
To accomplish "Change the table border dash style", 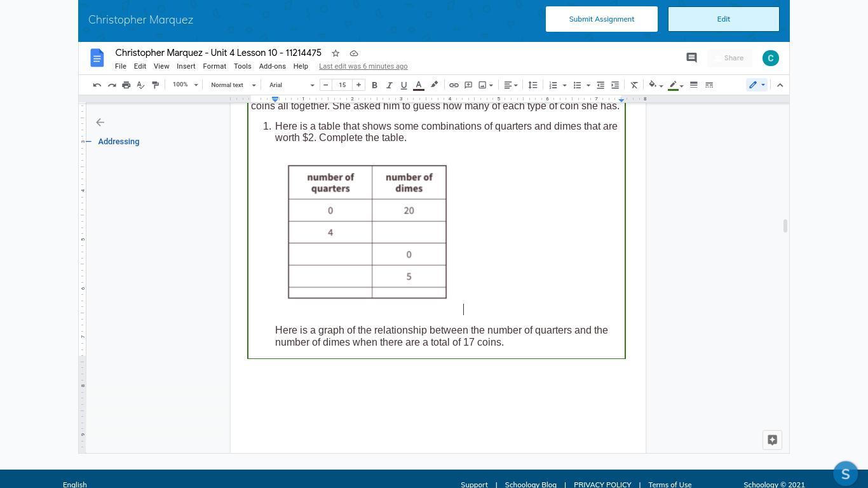I will click(x=709, y=85).
